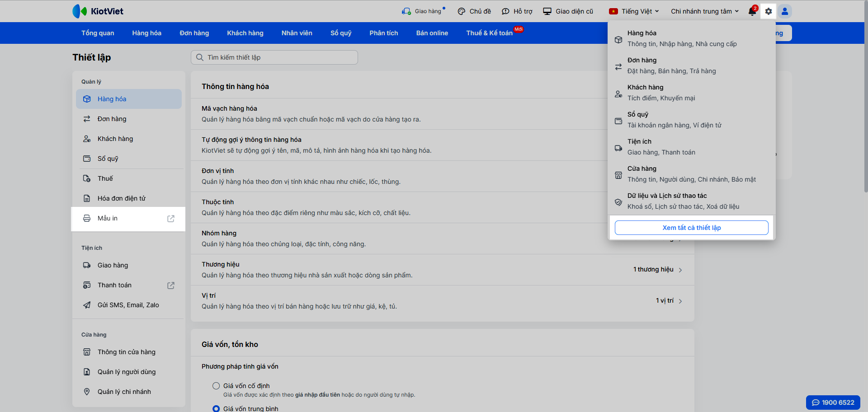Select Hóa đơn điện tử sidebar item
868x412 pixels.
tap(129, 198)
